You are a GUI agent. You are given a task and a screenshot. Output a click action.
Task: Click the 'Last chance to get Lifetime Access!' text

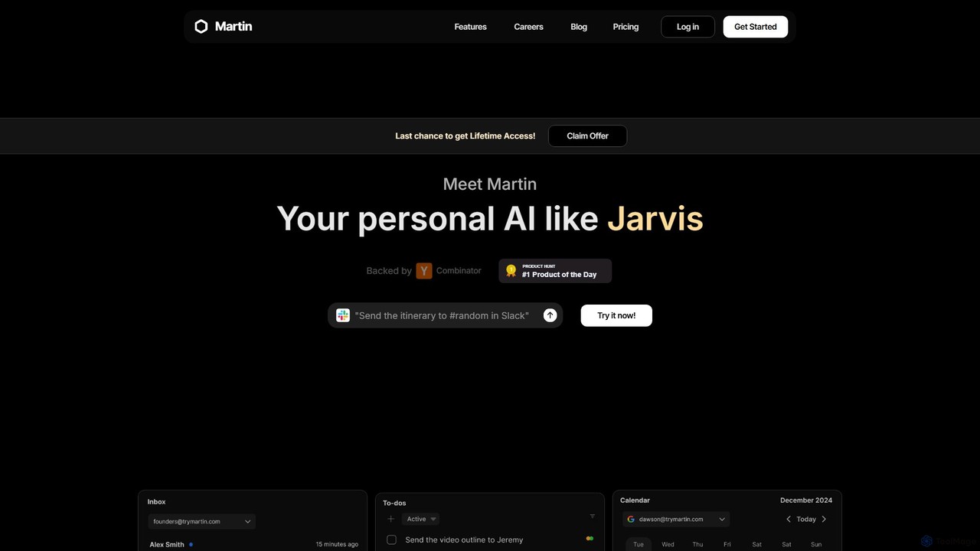pos(465,136)
